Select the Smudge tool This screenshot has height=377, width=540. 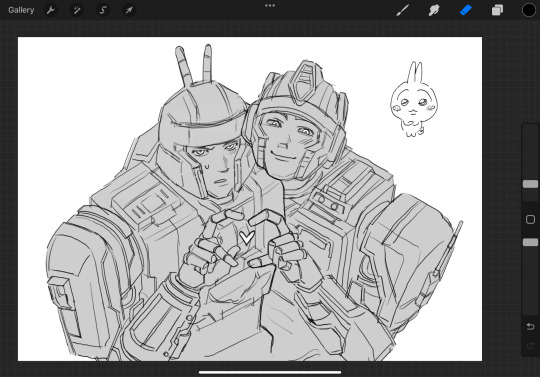point(434,10)
